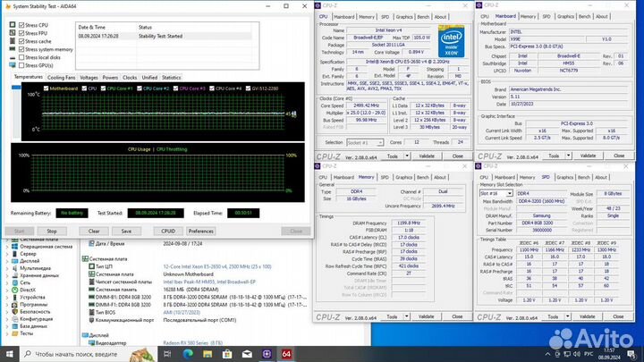Screen dimensions: 644x362
Task: Toggle the Motherboard temperature graph checkbox
Action: pyautogui.click(x=46, y=88)
